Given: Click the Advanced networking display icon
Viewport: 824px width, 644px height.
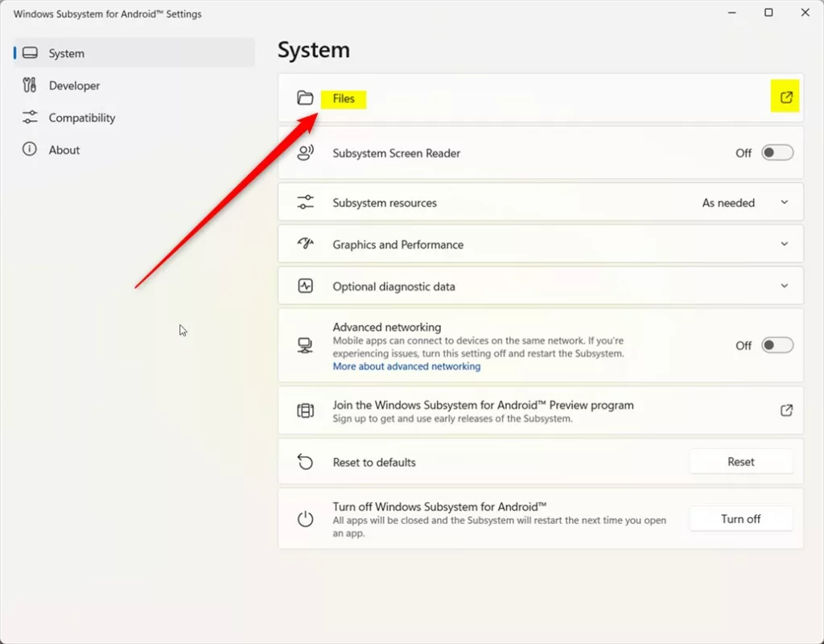Looking at the screenshot, I should (305, 345).
